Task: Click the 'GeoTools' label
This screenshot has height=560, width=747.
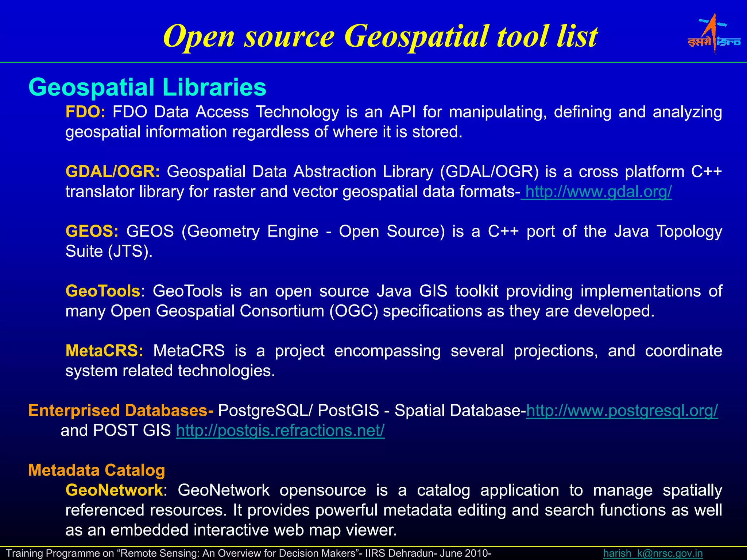Action: [103, 291]
